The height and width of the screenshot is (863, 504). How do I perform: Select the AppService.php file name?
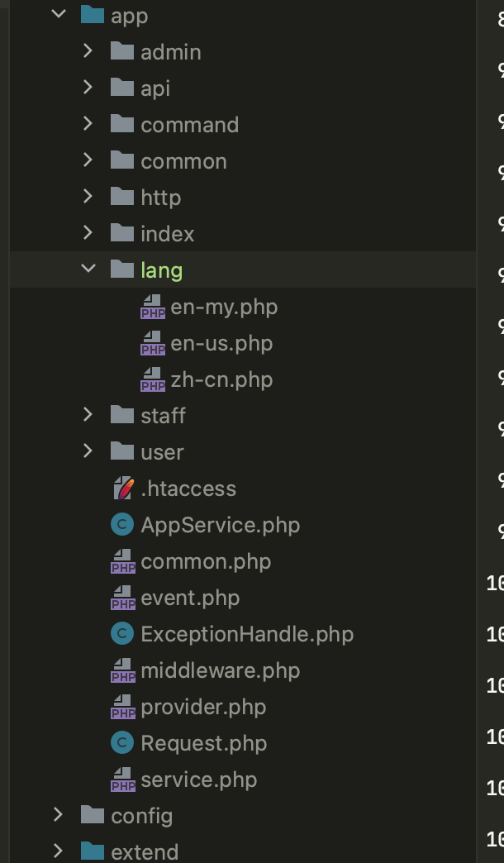click(x=220, y=525)
